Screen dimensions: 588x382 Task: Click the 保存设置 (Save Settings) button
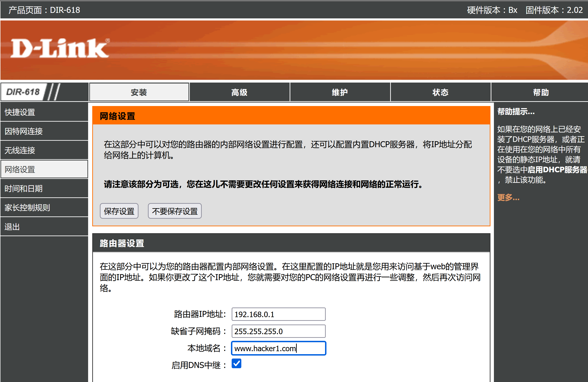(x=119, y=211)
